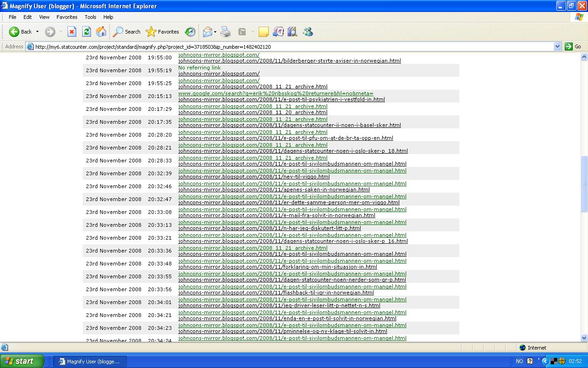Click the Internet zone globe in status bar
This screenshot has width=588, height=368.
point(522,348)
